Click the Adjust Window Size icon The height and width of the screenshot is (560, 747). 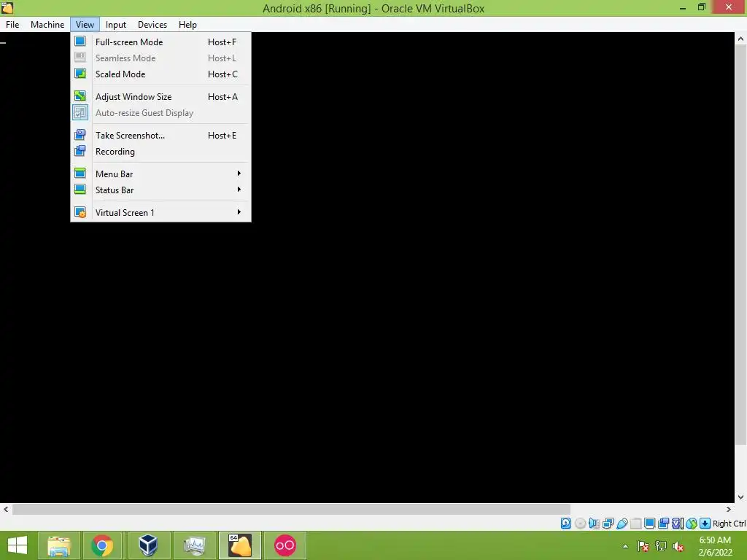[x=80, y=96]
